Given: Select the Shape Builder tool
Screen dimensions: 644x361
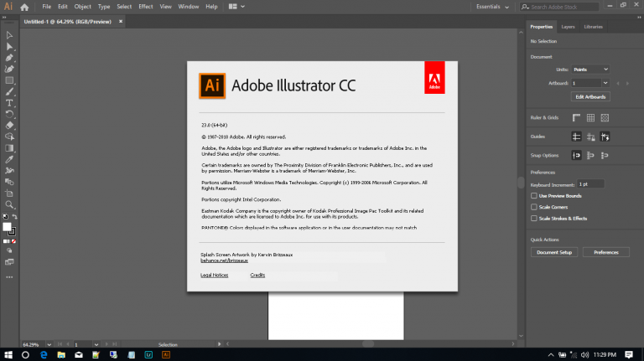Looking at the screenshot, I should click(x=9, y=137).
